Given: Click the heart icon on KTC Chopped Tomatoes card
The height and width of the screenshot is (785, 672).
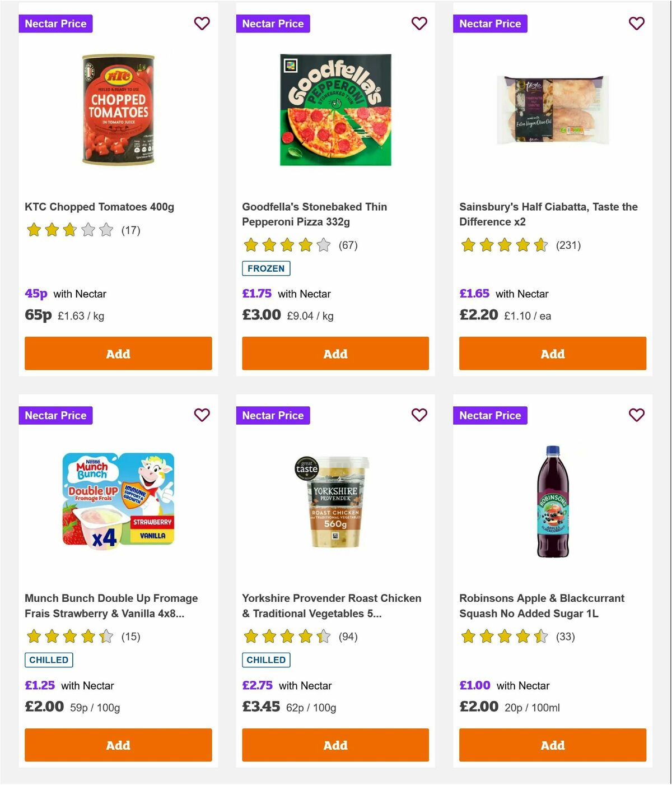Looking at the screenshot, I should (202, 24).
